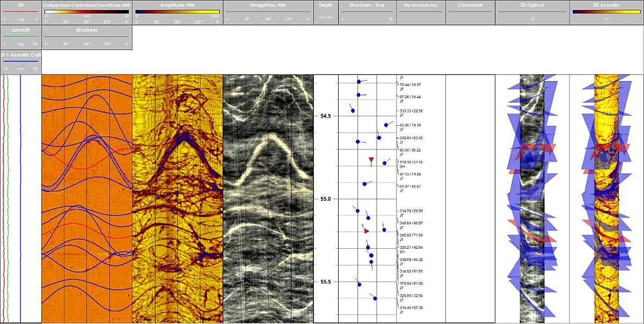Viewport: 644px width, 324px height.
Task: Select the Depth column header
Action: pyautogui.click(x=326, y=5)
